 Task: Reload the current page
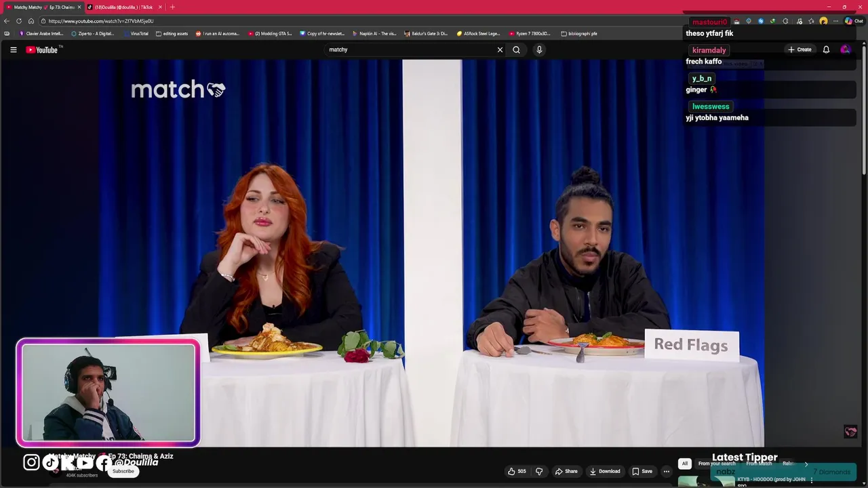[19, 21]
